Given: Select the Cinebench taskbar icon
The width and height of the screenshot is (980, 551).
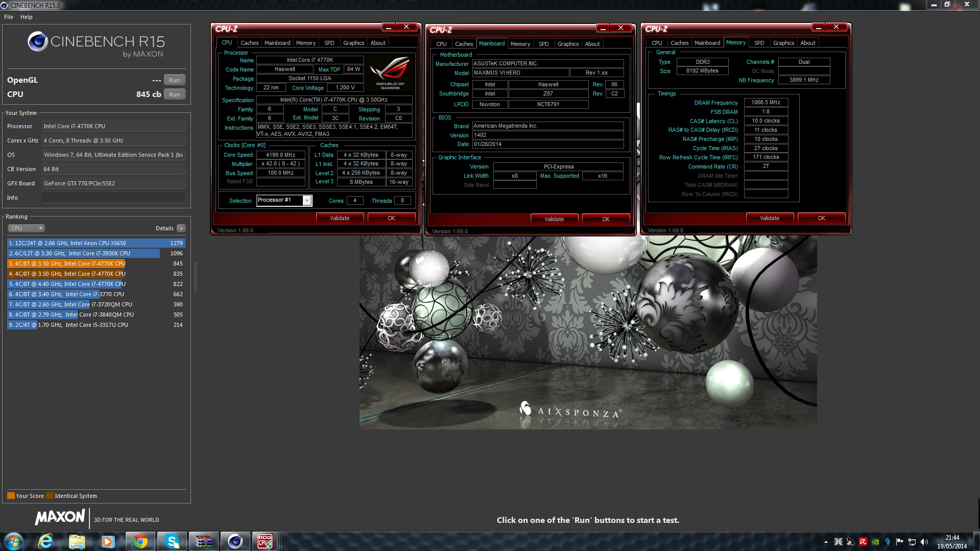Looking at the screenshot, I should pos(235,541).
